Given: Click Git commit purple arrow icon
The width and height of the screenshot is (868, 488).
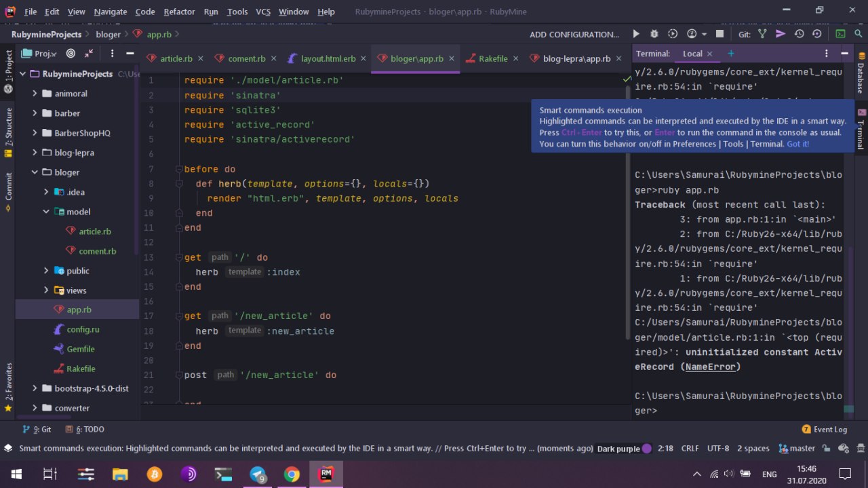Looking at the screenshot, I should pyautogui.click(x=781, y=34).
